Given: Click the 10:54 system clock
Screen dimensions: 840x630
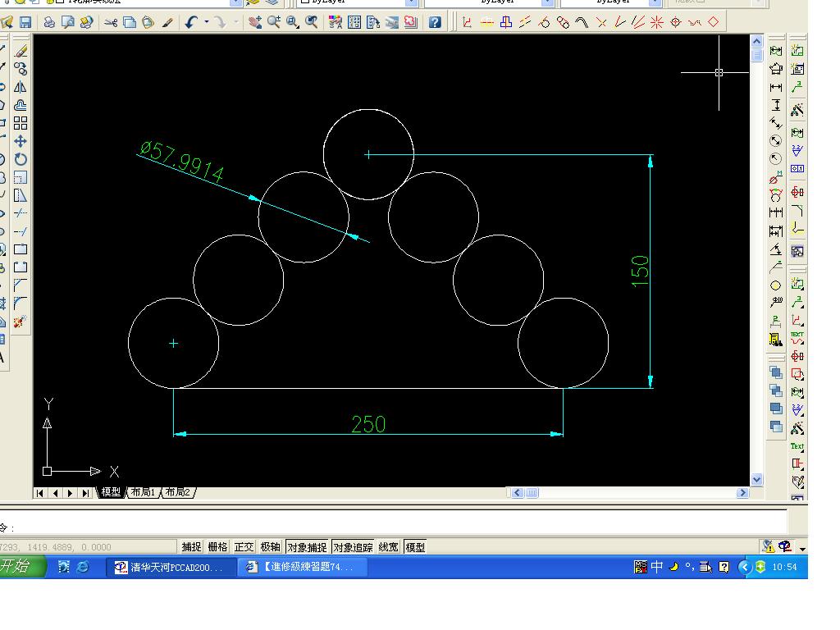Looking at the screenshot, I should pos(784,567).
